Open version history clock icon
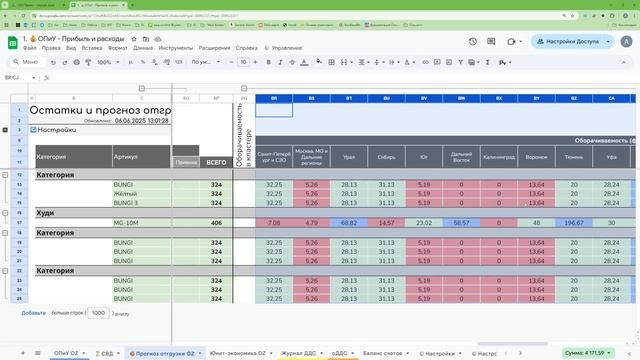This screenshot has width=640, height=360. [x=473, y=41]
